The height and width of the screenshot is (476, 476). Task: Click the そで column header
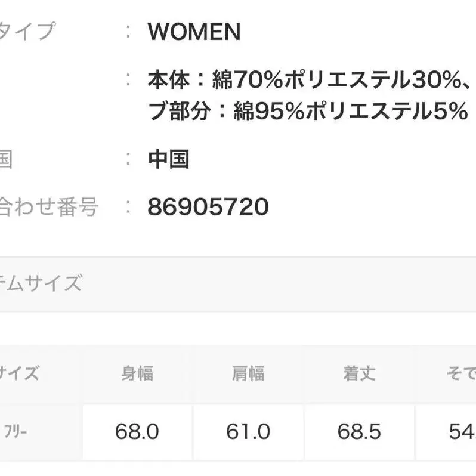pyautogui.click(x=460, y=374)
